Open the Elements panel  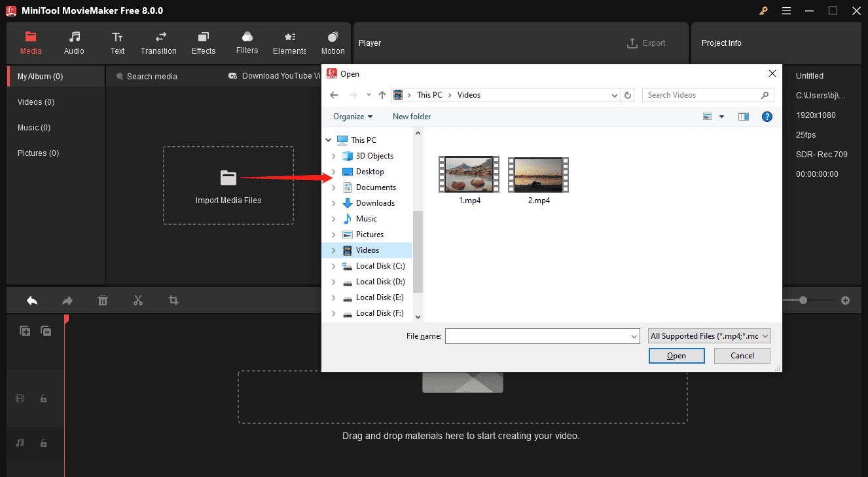[289, 43]
